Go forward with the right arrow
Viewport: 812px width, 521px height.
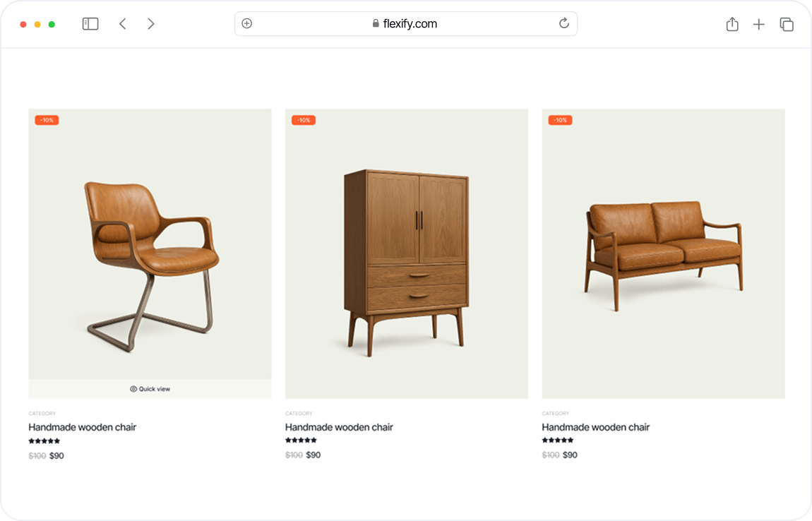151,24
